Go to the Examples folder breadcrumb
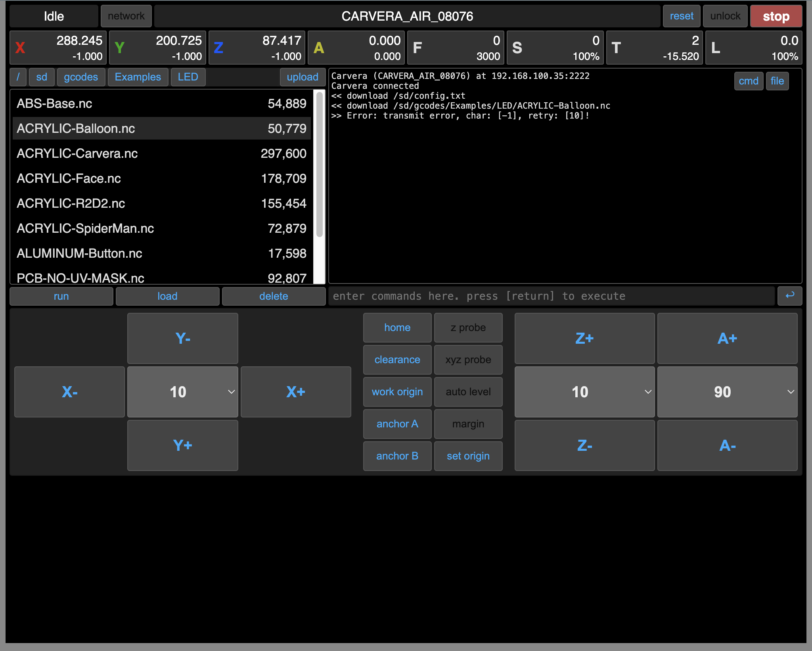The height and width of the screenshot is (651, 812). tap(138, 77)
